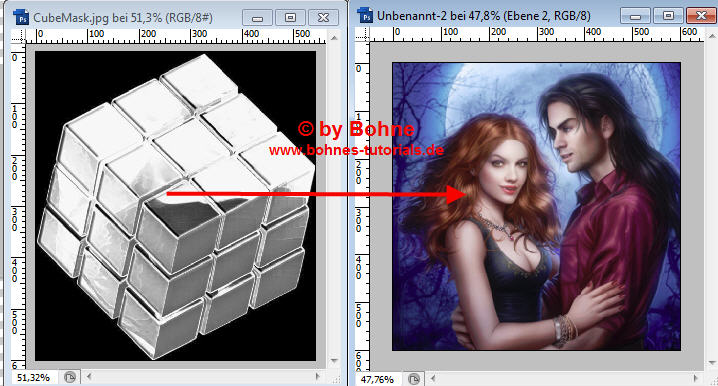
Task: Click the ruler origin corner in CubeMask window
Action: point(18,37)
